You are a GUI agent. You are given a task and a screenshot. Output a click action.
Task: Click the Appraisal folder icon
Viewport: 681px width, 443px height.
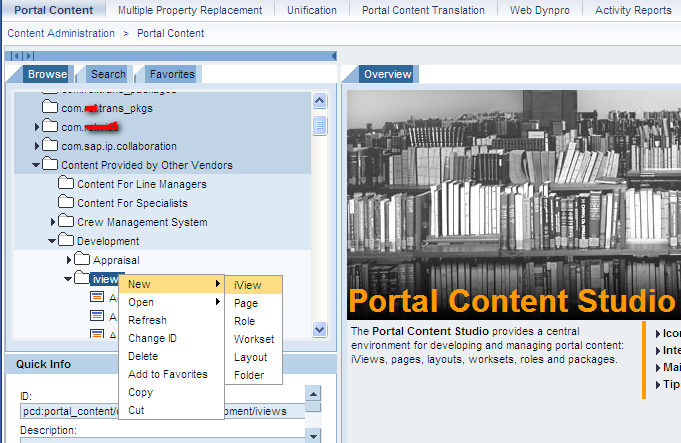click(x=82, y=260)
